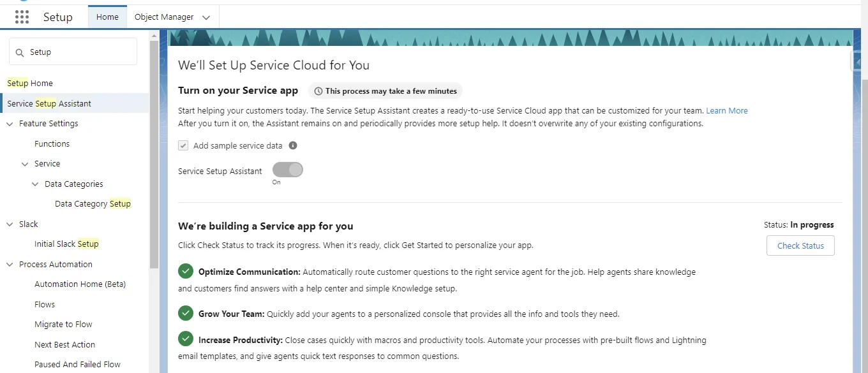
Task: Open Next Best Action setup page
Action: tap(64, 344)
